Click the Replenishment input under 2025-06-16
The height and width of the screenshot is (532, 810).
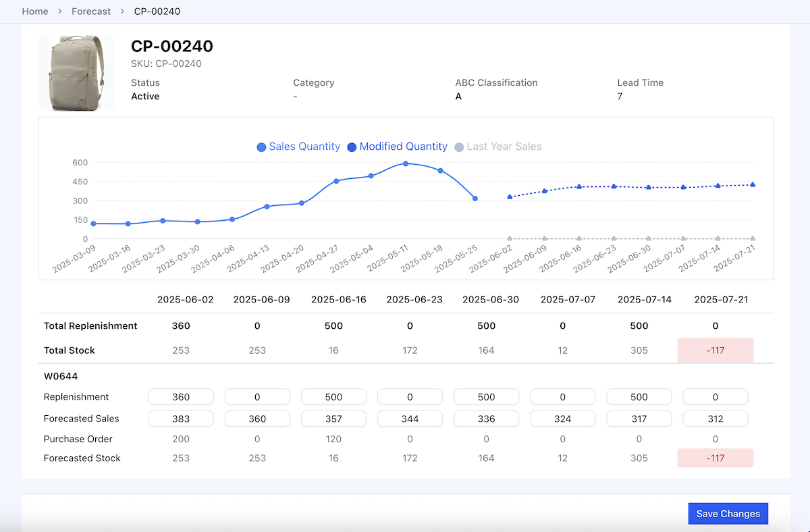pos(333,396)
